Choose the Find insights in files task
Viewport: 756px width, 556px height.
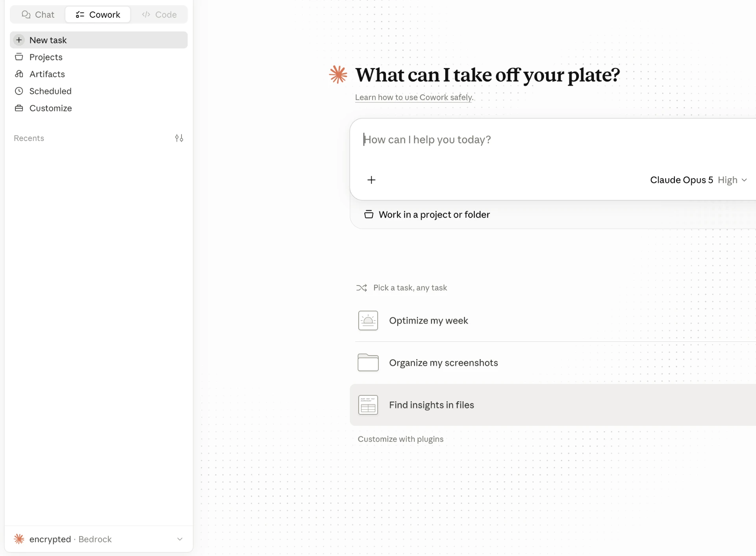pos(553,405)
